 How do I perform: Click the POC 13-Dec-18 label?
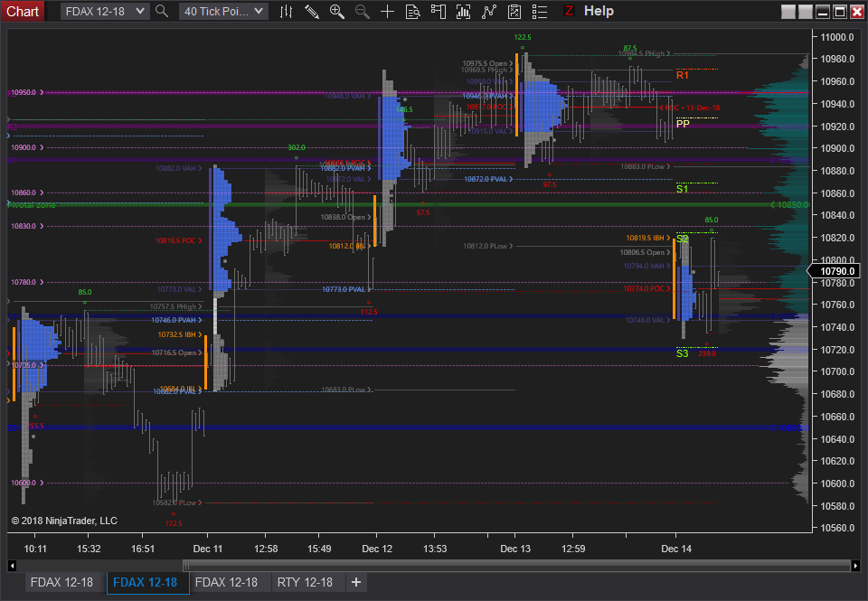click(x=690, y=108)
